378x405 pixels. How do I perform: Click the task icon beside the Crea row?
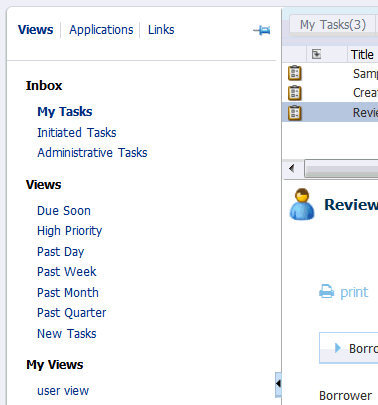click(295, 93)
